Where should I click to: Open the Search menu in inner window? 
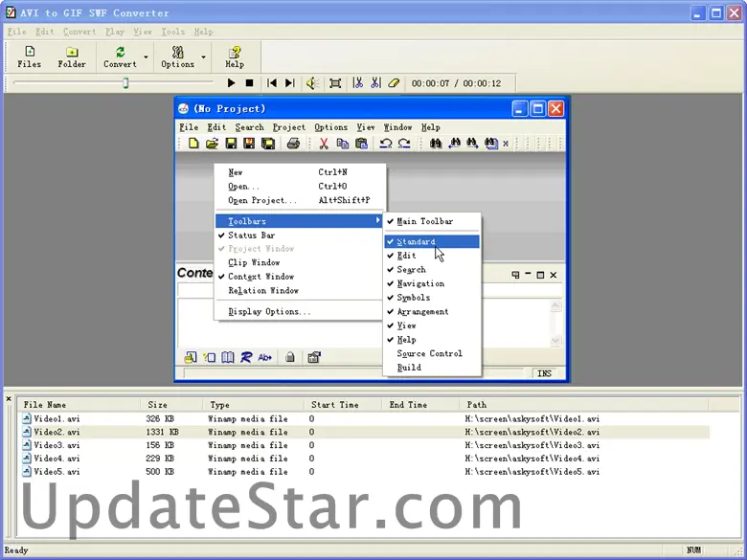[249, 127]
